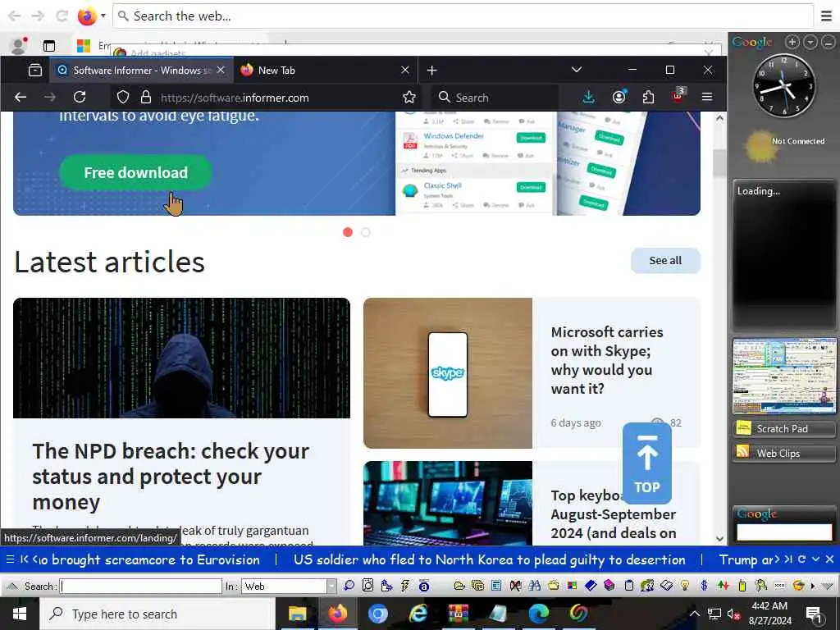Click the Skype phone article thumbnail
Image resolution: width=840 pixels, height=630 pixels.
(x=448, y=373)
